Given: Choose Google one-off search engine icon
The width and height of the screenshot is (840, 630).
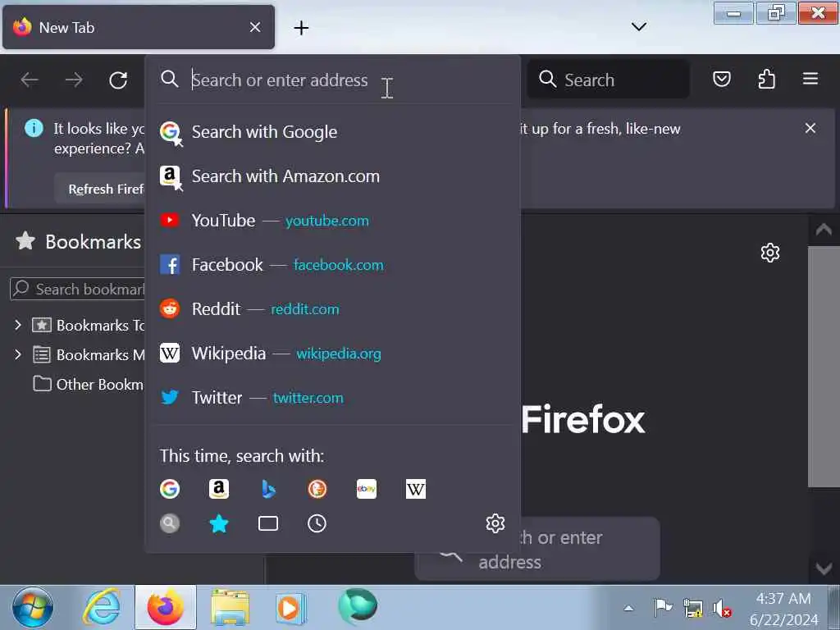Looking at the screenshot, I should pos(170,489).
